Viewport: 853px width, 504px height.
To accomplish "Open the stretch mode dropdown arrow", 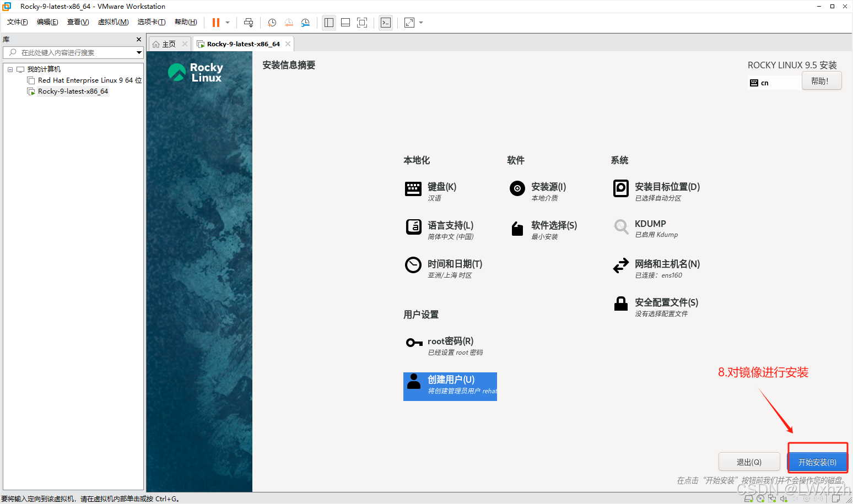I will pos(421,23).
